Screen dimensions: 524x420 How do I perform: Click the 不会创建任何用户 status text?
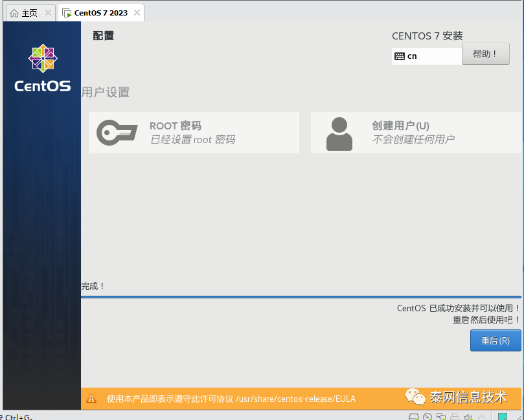pyautogui.click(x=413, y=139)
